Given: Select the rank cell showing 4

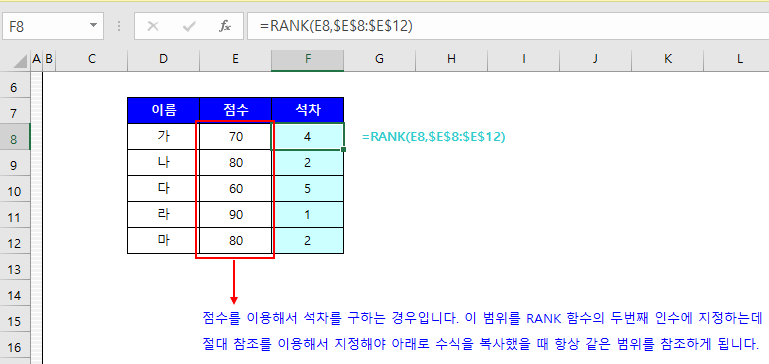Looking at the screenshot, I should pyautogui.click(x=308, y=136).
